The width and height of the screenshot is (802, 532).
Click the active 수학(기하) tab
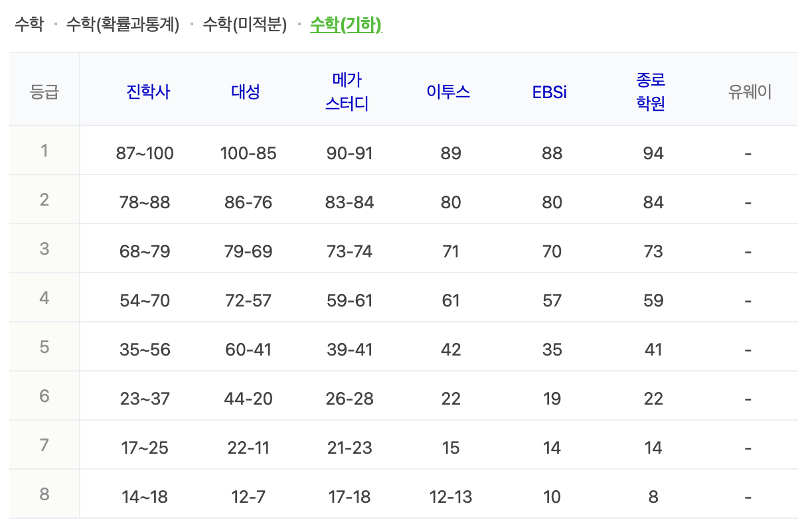(x=346, y=22)
